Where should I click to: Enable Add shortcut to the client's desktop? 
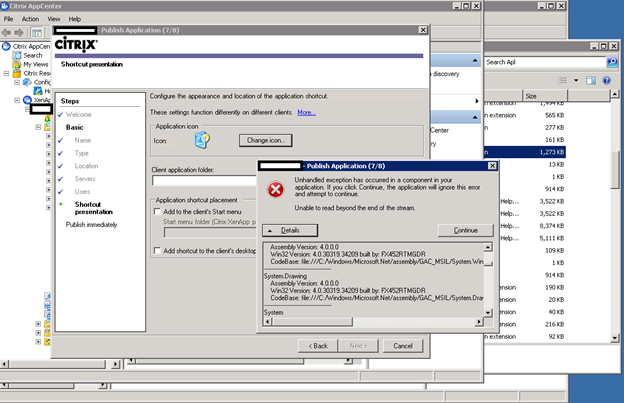pos(157,251)
